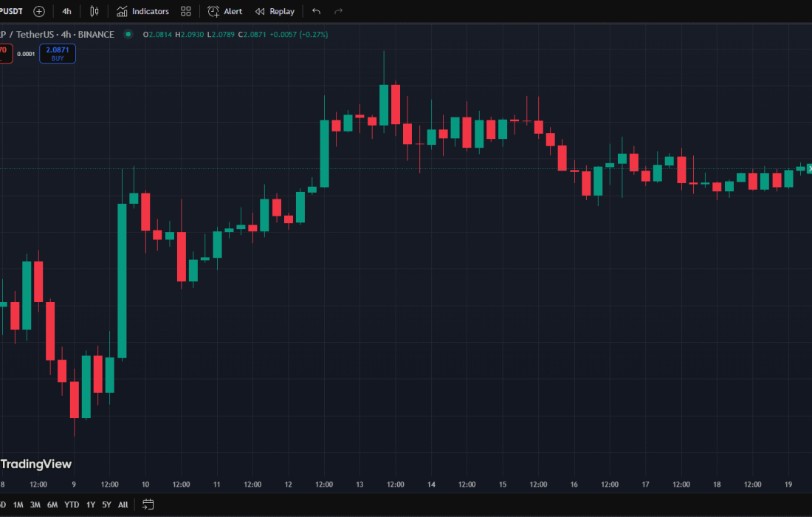Start bar Replay mode
Image resolution: width=812 pixels, height=517 pixels.
[x=275, y=11]
